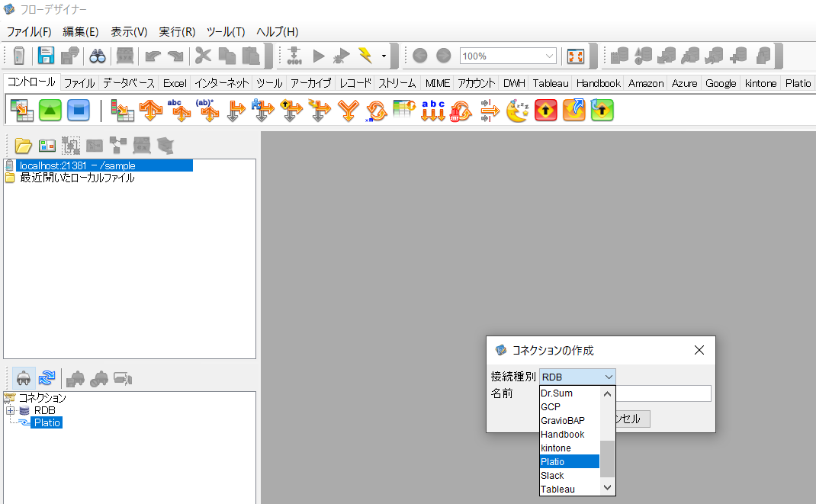
Task: Select Platio in the connection type list
Action: tap(570, 462)
